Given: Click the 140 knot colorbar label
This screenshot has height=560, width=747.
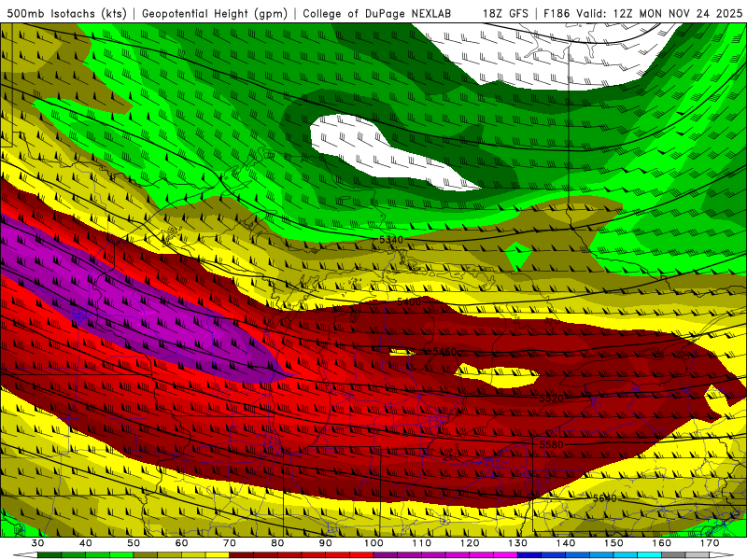Looking at the screenshot, I should pyautogui.click(x=566, y=543).
